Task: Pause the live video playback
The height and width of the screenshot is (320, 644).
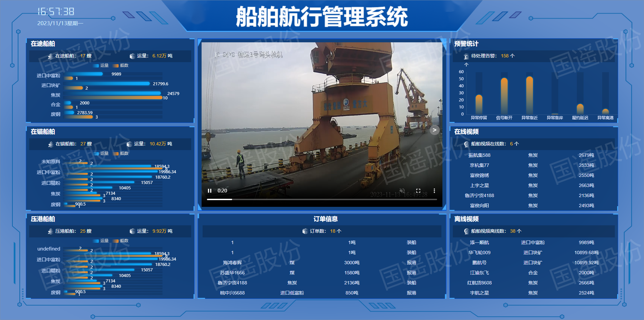Action: (209, 190)
